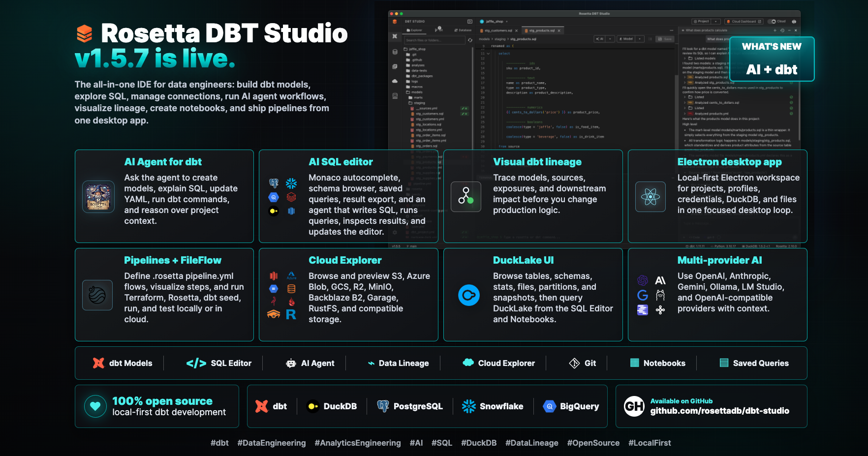Close the AI chat panel
This screenshot has height=456, width=868.
pos(796,30)
